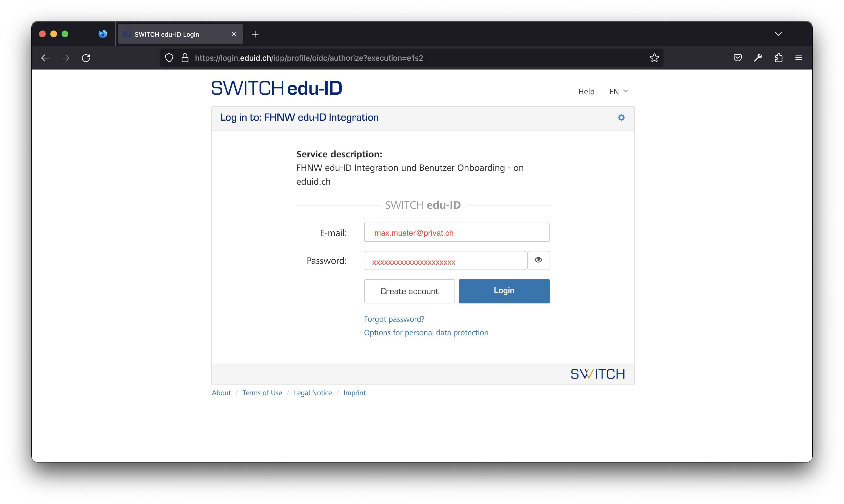Viewport: 844px width, 504px height.
Task: Click the SWITCH edu-ID logo
Action: pyautogui.click(x=276, y=88)
